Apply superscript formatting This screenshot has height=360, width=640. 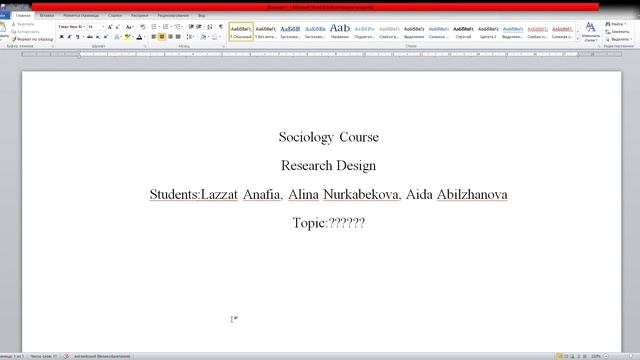[106, 37]
